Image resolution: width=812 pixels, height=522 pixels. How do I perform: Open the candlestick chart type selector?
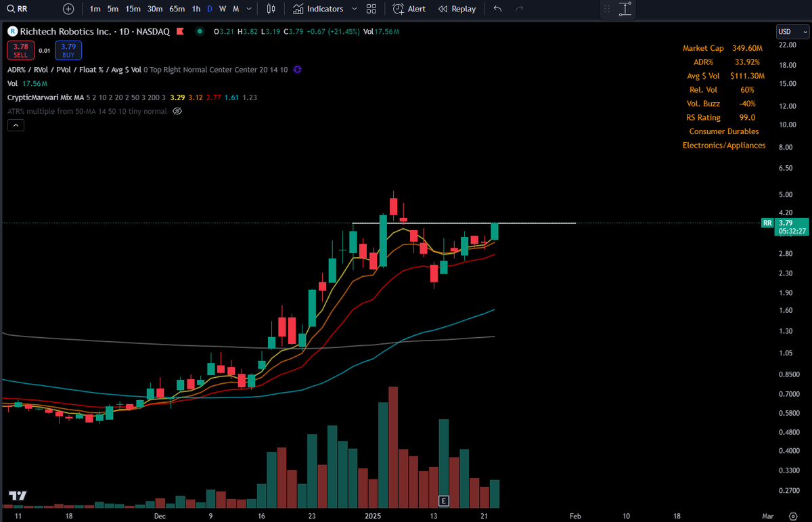[271, 9]
